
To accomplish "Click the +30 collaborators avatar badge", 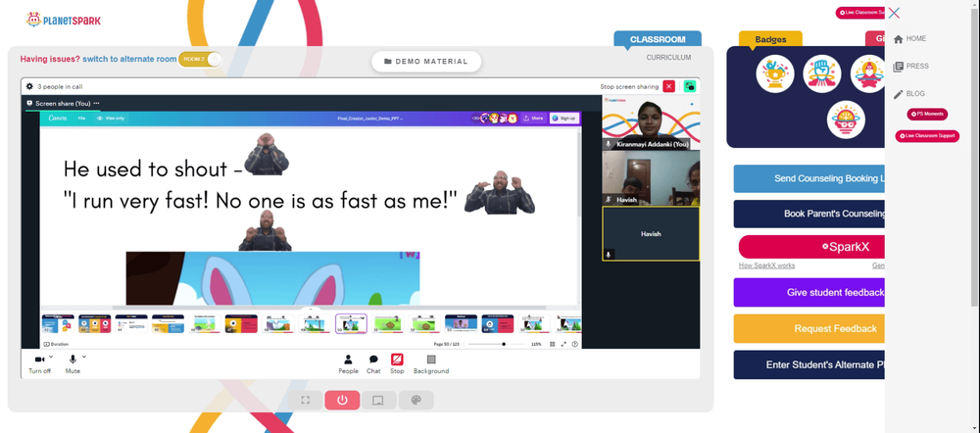I will [x=475, y=119].
